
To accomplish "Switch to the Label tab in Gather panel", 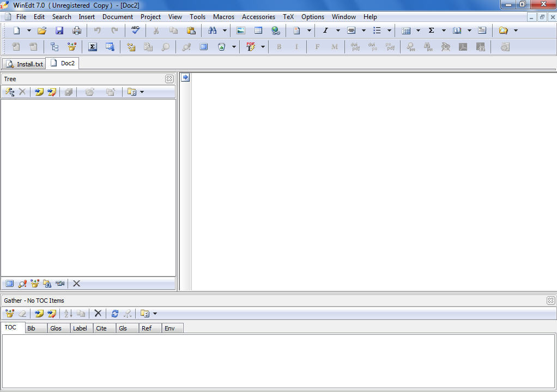I will tap(80, 328).
